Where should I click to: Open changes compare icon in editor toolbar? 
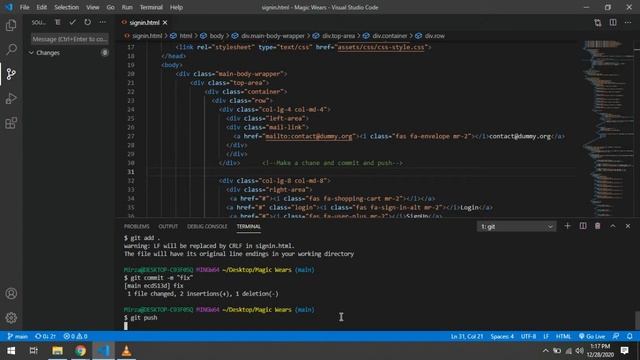(x=598, y=23)
